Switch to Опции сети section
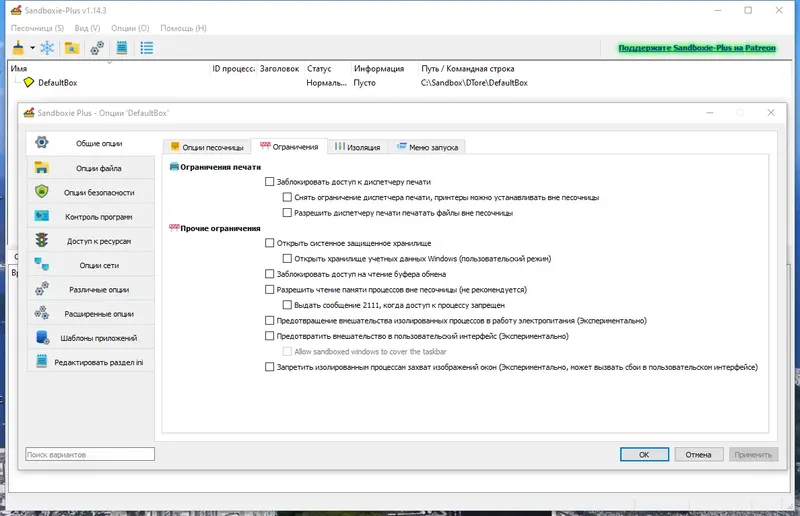 (91, 265)
